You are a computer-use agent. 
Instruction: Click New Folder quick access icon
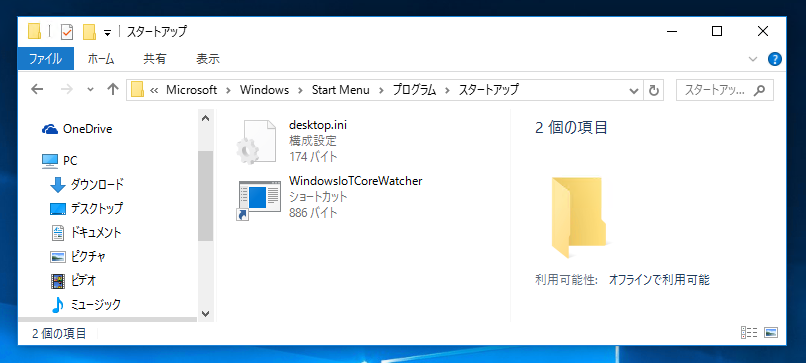89,32
